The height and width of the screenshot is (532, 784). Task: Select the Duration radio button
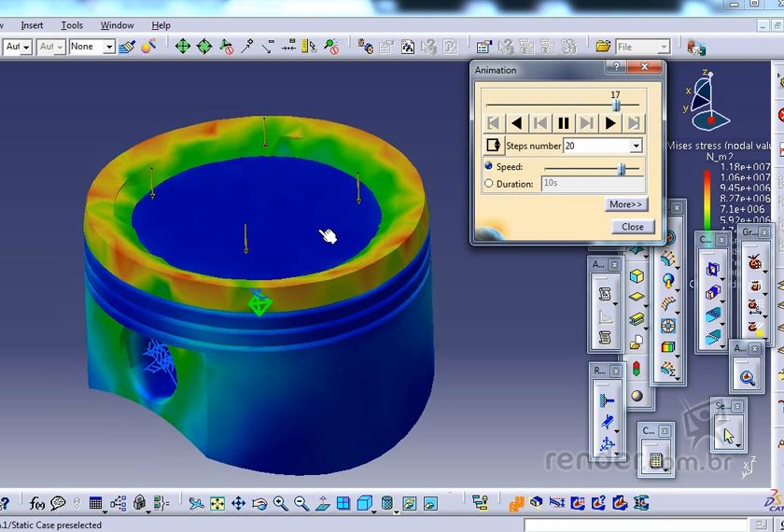[x=489, y=184]
